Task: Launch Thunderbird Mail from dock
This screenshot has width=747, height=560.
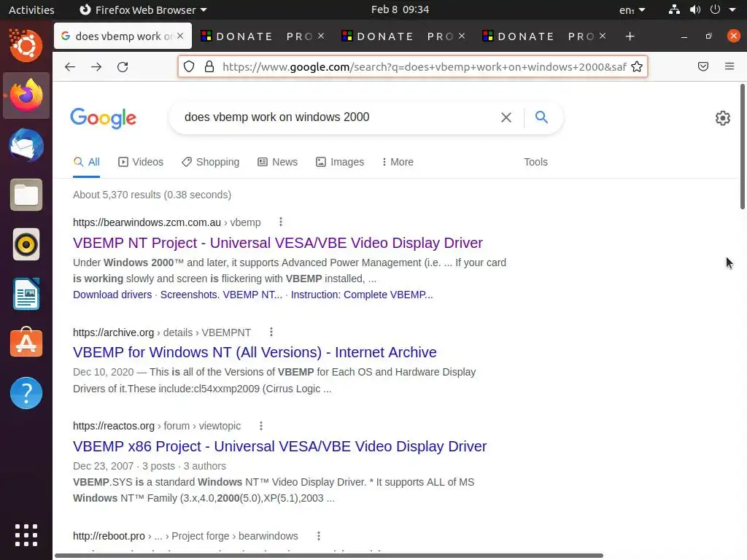Action: pyautogui.click(x=26, y=145)
